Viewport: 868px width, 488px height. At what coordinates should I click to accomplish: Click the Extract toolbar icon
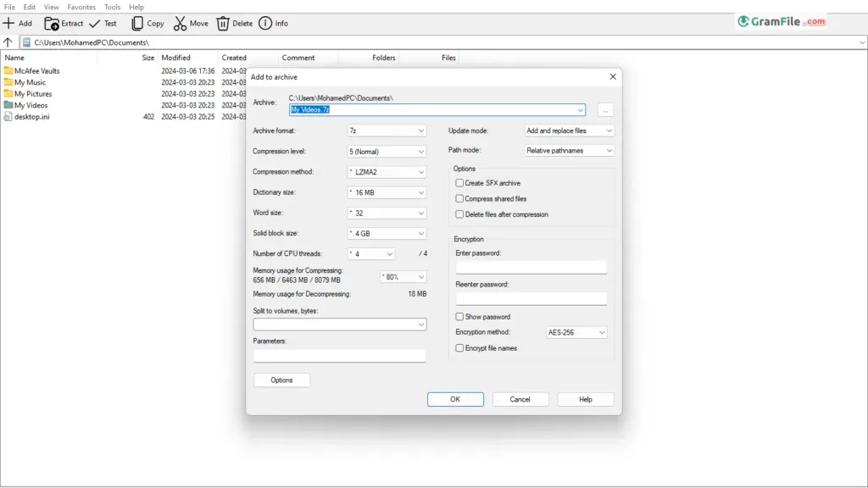click(x=52, y=23)
